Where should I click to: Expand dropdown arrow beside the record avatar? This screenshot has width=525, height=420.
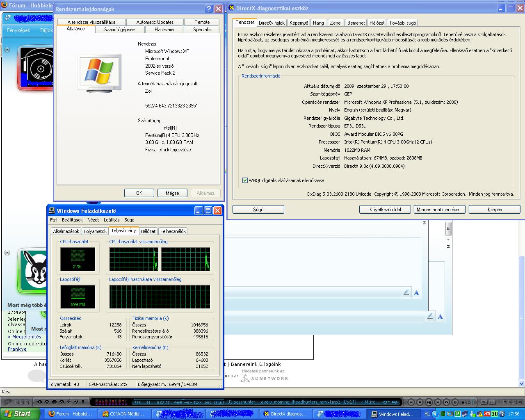pos(7,49)
